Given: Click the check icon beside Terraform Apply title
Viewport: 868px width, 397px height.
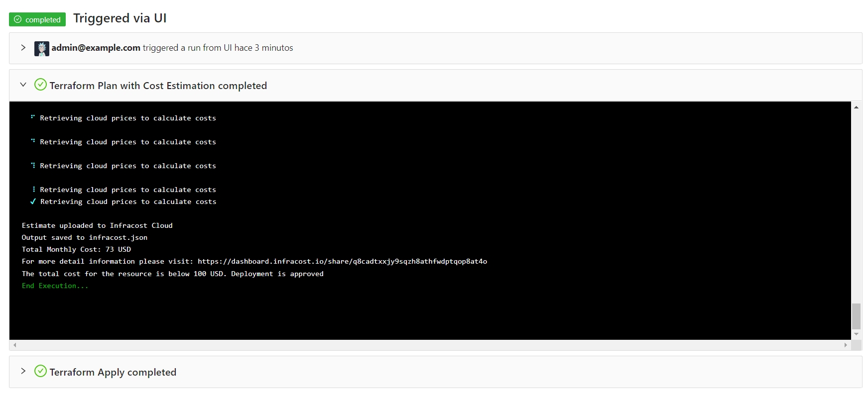Looking at the screenshot, I should click(x=40, y=372).
